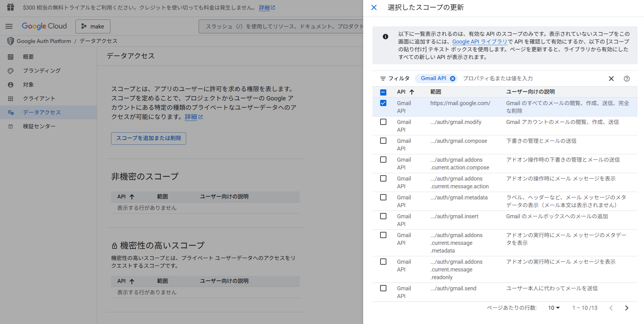The height and width of the screenshot is (324, 644).
Task: Click the 下書きの管理とメールの送信 description
Action: click(541, 141)
